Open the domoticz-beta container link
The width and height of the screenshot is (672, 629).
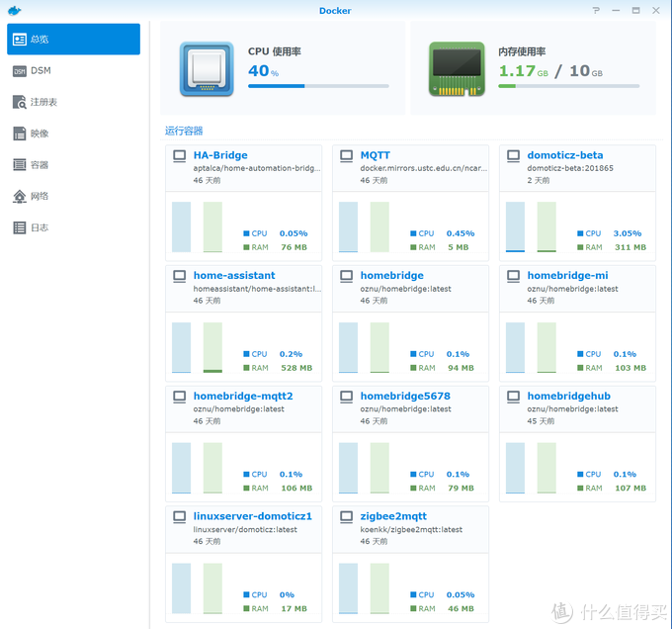pos(564,155)
